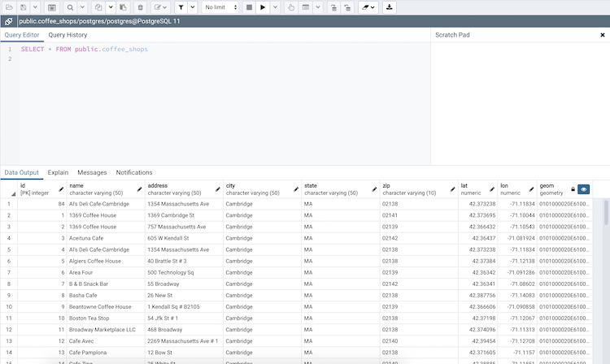Switch to the Explain tab
610x364 pixels.
coord(58,172)
